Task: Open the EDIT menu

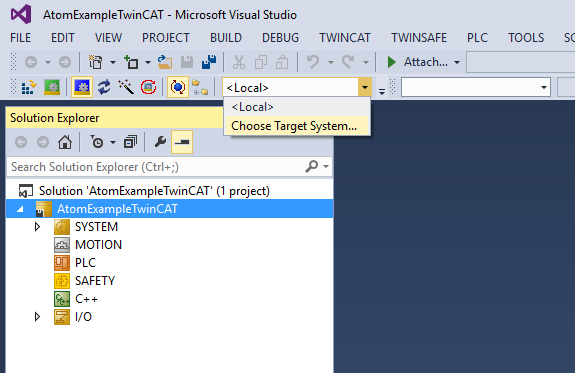Action: tap(63, 38)
